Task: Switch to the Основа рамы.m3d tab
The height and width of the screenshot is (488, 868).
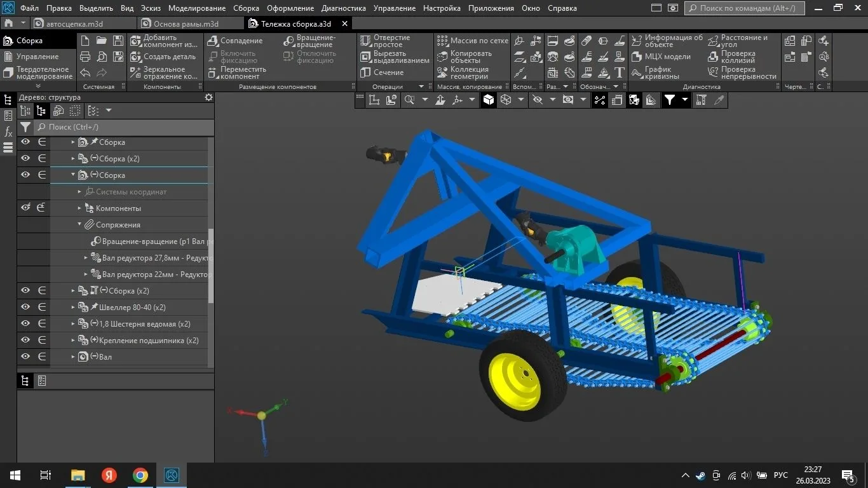Action: point(186,24)
